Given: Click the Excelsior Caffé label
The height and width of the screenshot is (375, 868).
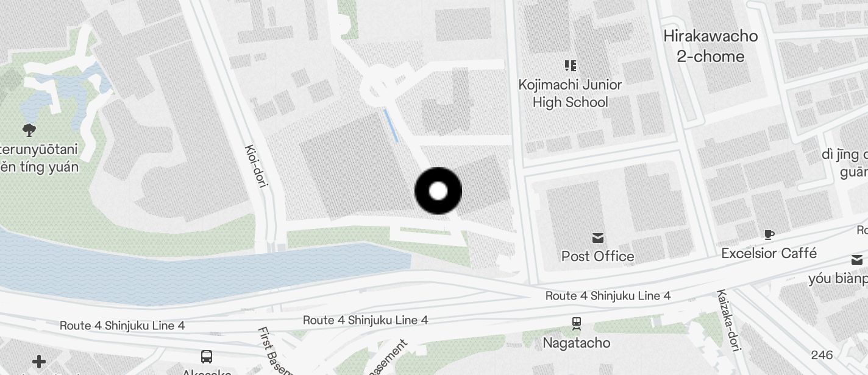Looking at the screenshot, I should click(x=769, y=253).
